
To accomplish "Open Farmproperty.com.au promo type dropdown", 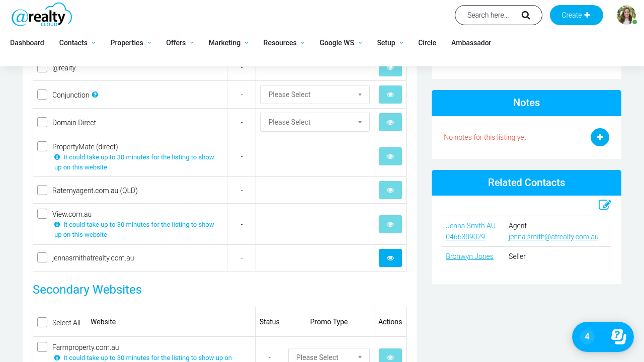I will (329, 355).
